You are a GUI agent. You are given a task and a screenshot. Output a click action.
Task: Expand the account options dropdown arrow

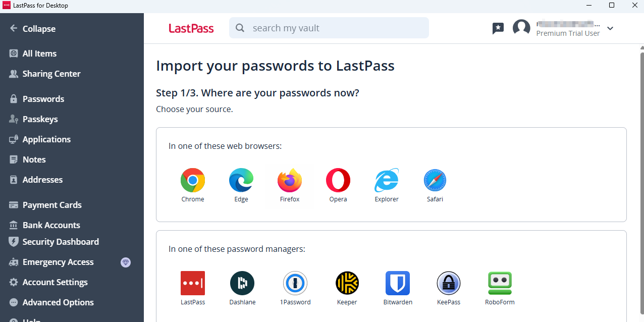(x=610, y=29)
